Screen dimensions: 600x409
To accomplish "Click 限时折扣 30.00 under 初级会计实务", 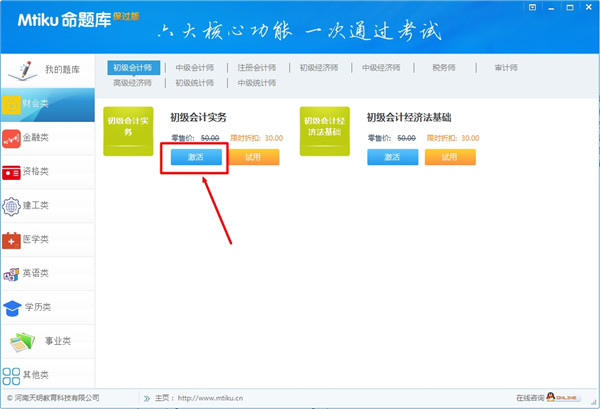I will coord(256,138).
